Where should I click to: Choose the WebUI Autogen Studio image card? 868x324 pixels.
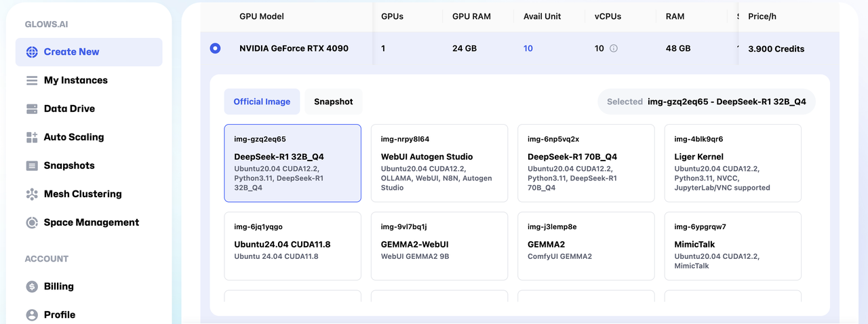pos(439,163)
